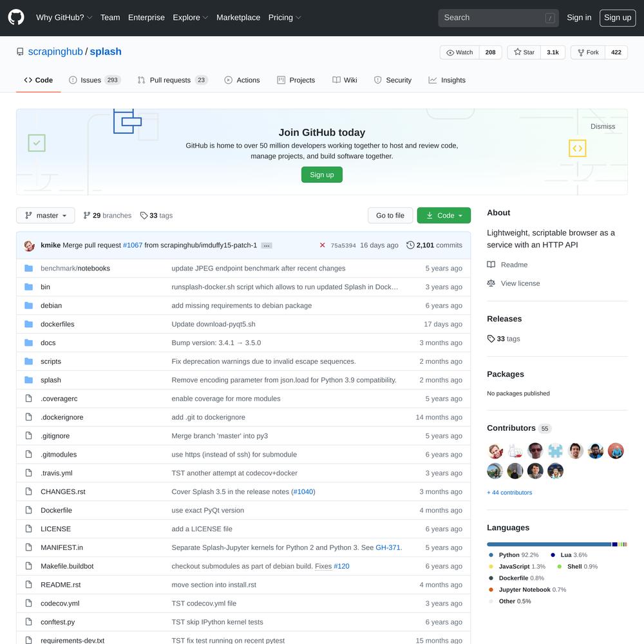Open the Projects tab
Viewport: 644px width, 644px height.
(296, 80)
